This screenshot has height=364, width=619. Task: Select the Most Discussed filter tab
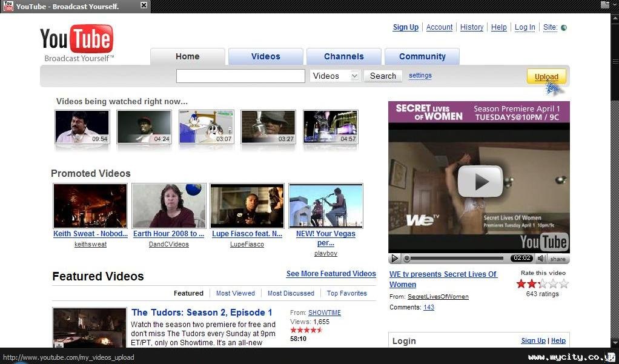pos(291,293)
